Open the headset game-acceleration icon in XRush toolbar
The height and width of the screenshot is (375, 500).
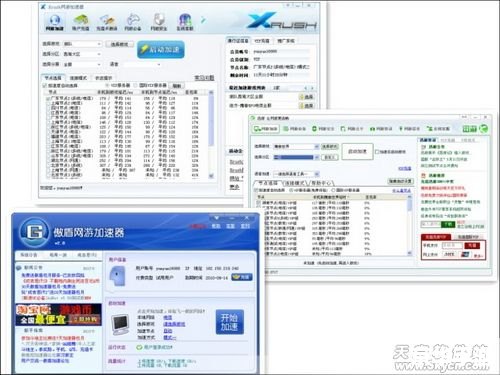[x=54, y=22]
